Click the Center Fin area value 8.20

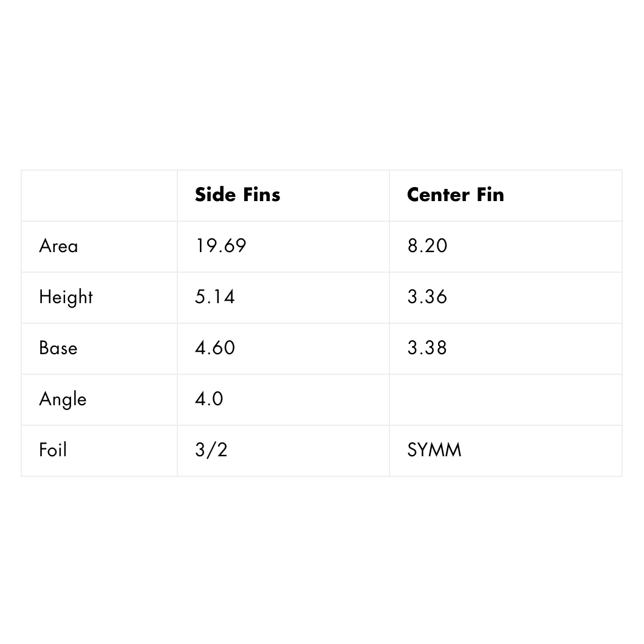pyautogui.click(x=427, y=246)
